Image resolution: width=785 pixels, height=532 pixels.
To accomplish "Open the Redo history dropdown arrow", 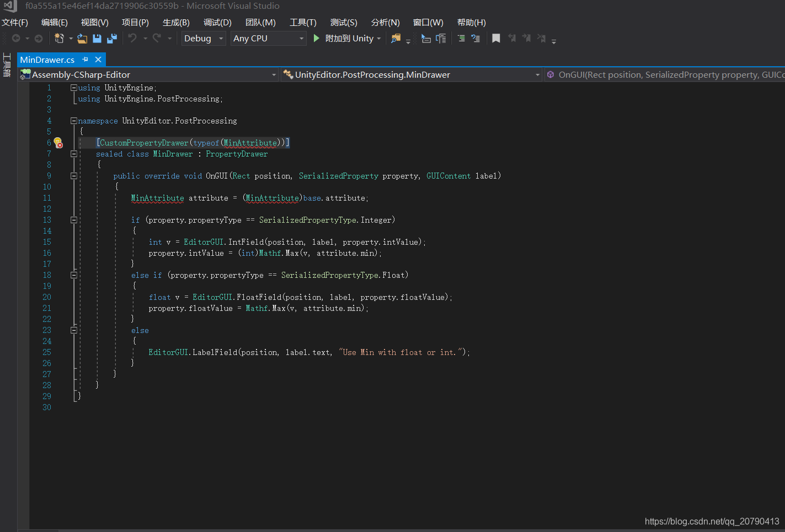I will pyautogui.click(x=169, y=39).
